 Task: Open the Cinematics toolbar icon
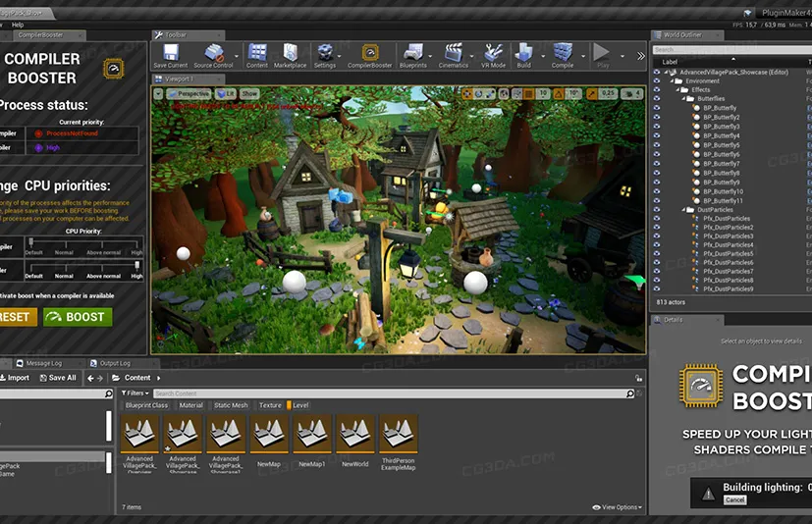(x=453, y=56)
